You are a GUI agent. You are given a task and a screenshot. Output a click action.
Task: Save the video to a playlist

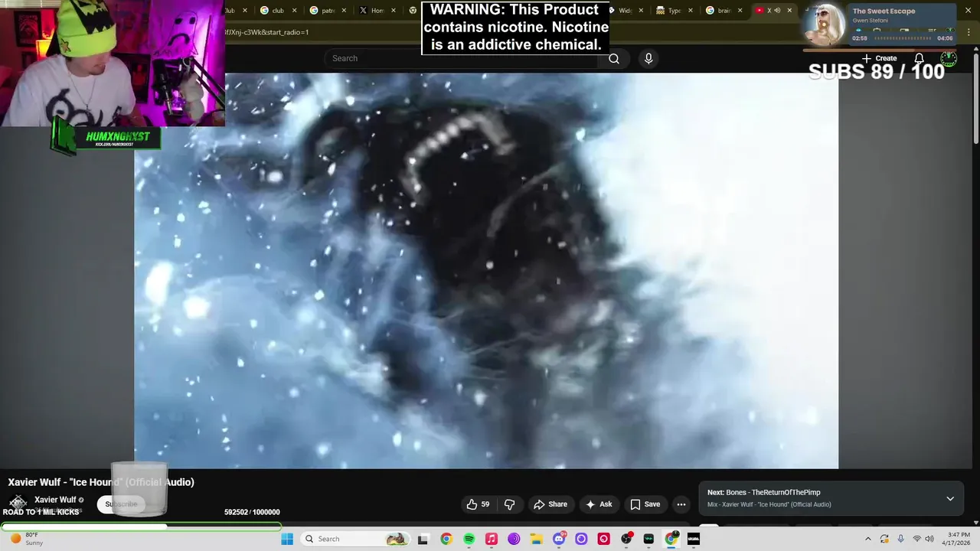click(645, 504)
